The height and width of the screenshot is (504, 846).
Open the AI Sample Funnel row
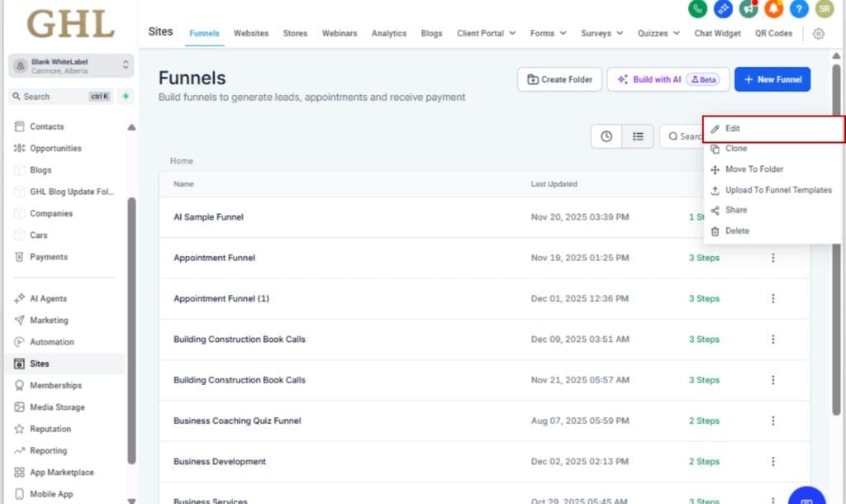click(x=208, y=217)
